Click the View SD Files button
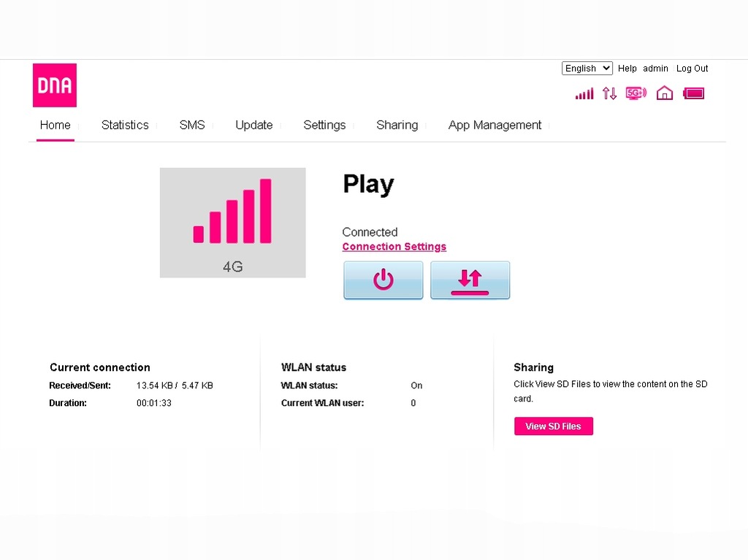Screen dimensions: 748x560 click(554, 426)
